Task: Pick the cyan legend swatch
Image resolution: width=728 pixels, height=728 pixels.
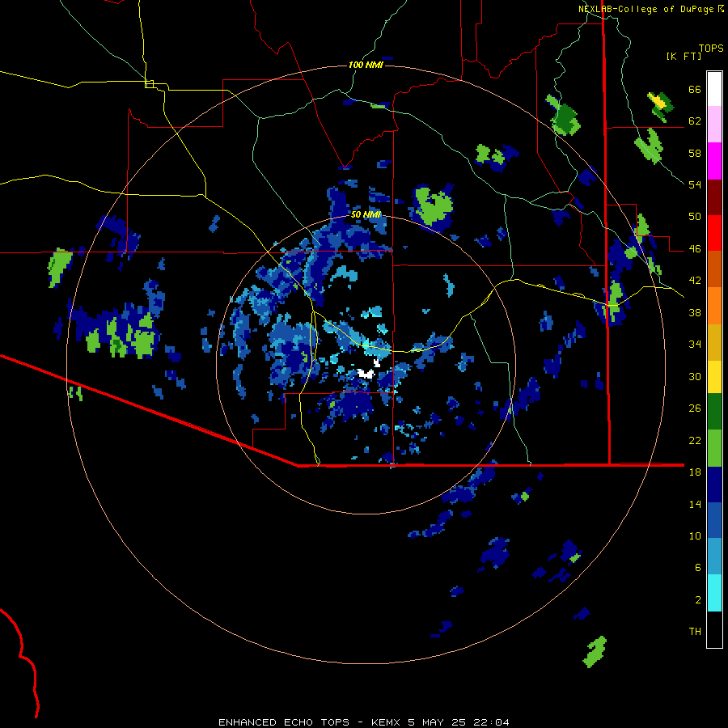Action: click(x=714, y=593)
